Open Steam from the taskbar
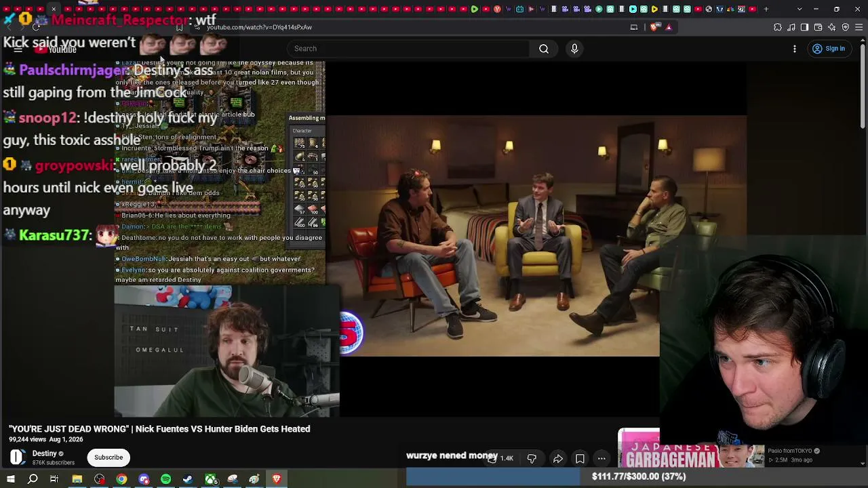 (188, 479)
